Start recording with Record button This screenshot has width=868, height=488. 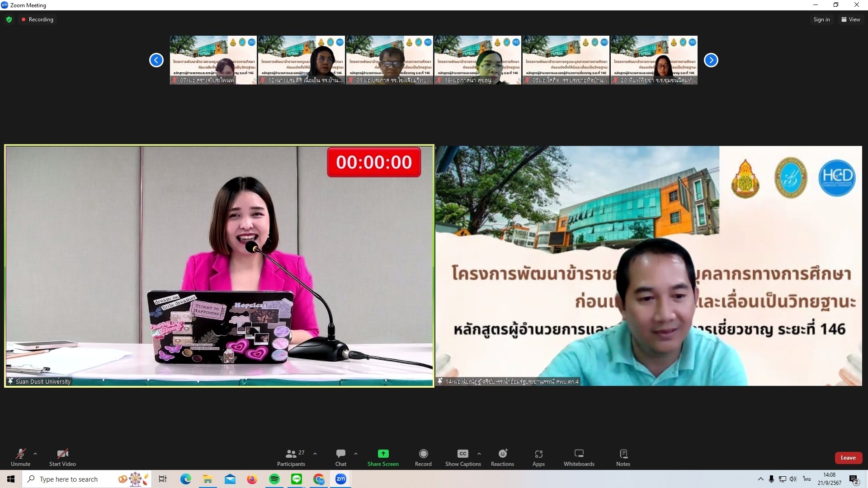tap(423, 454)
